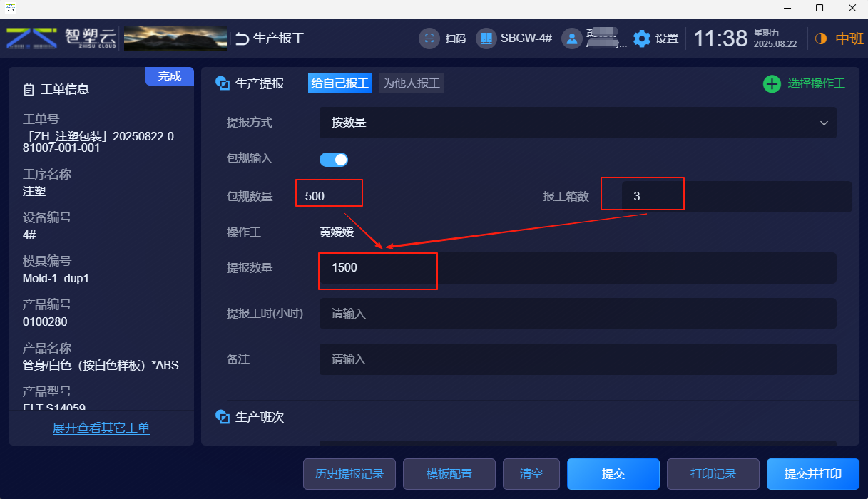
Task: Switch to 为他人报工 tab
Action: 412,83
